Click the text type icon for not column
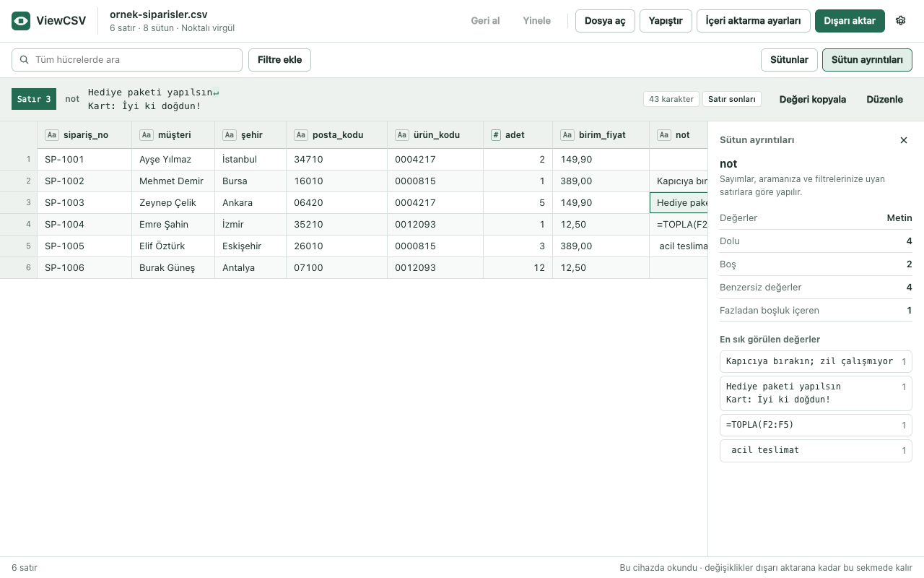 point(664,135)
